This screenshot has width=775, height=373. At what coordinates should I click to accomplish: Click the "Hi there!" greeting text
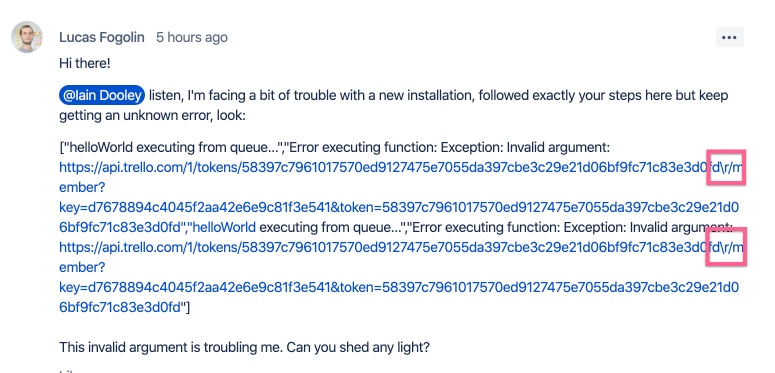(x=85, y=63)
